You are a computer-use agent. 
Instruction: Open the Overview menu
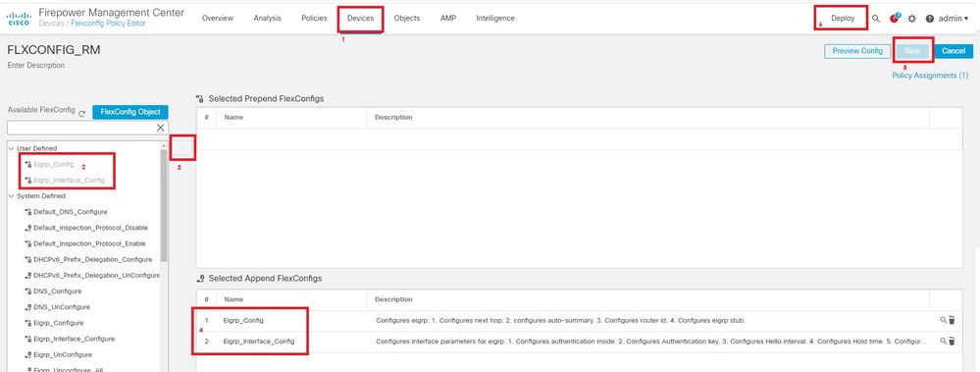point(218,18)
